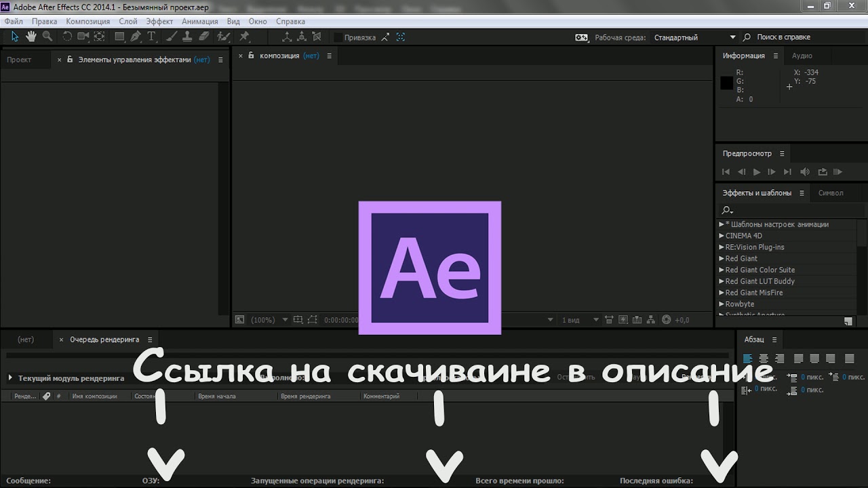Open the 1 вид view layout dropdown
The image size is (868, 488).
pyautogui.click(x=580, y=320)
